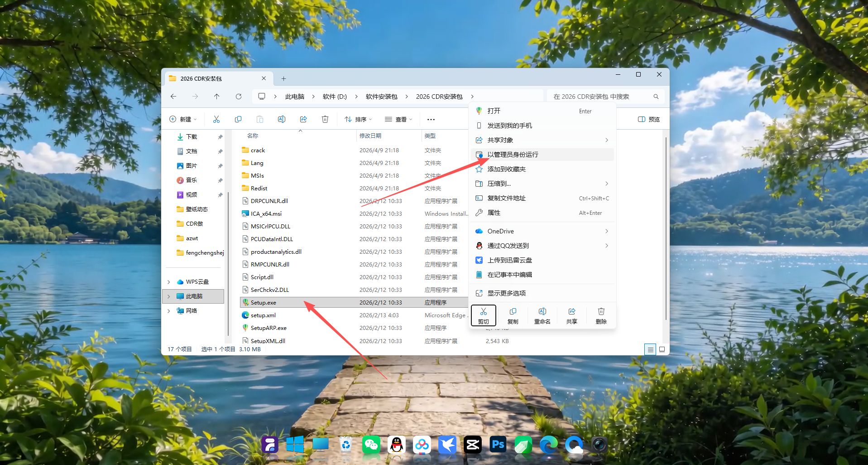Switch to details view in the status bar
The width and height of the screenshot is (868, 465).
click(x=650, y=349)
